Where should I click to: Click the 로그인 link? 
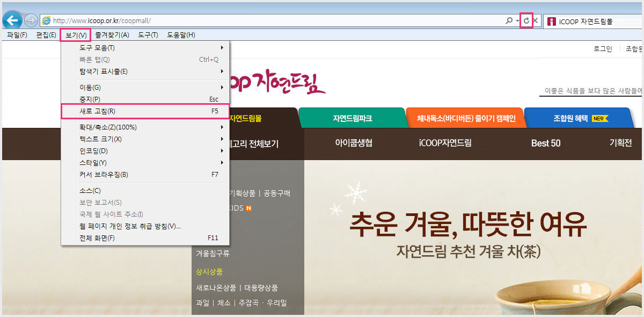(603, 49)
